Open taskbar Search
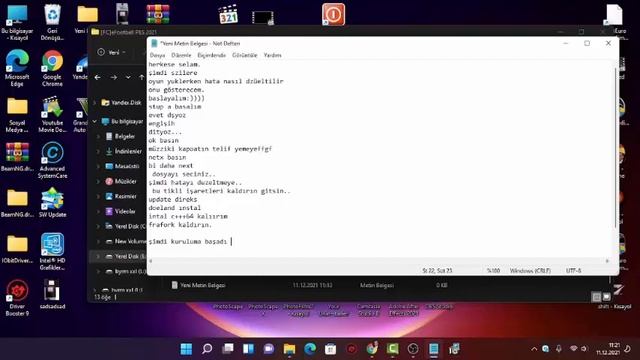This screenshot has height=360, width=640. 207,349
